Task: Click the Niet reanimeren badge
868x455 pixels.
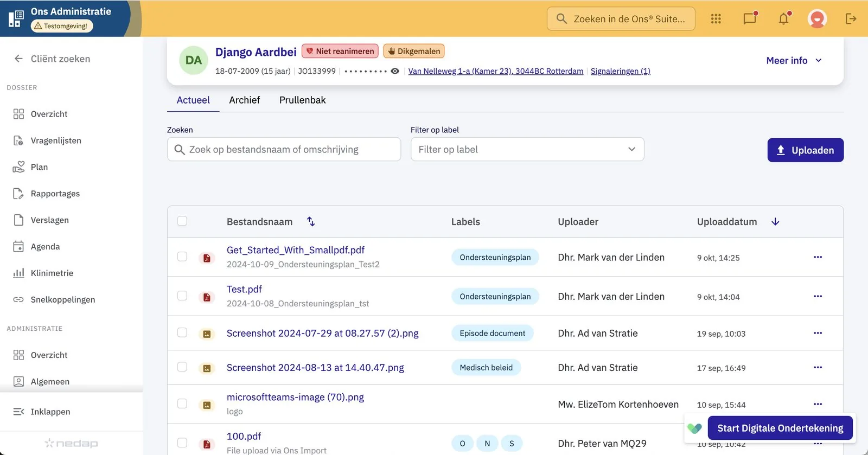Action: click(x=340, y=51)
